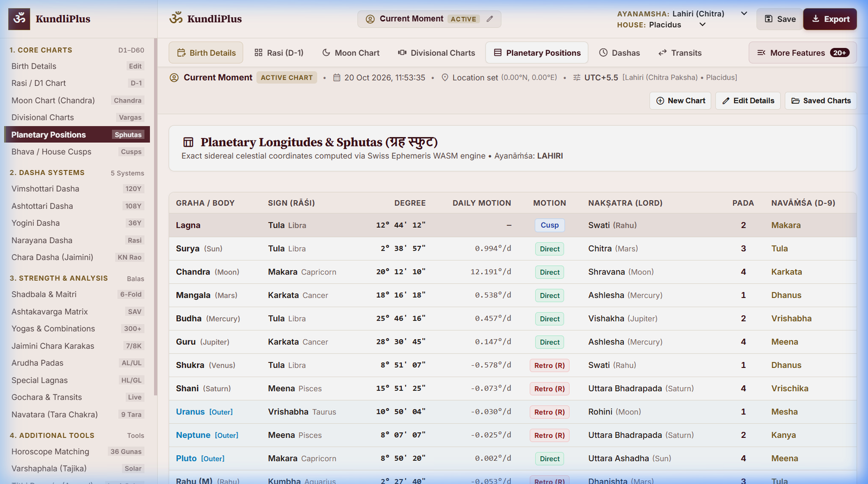This screenshot has width=868, height=484.
Task: Create a New Chart
Action: pyautogui.click(x=680, y=101)
